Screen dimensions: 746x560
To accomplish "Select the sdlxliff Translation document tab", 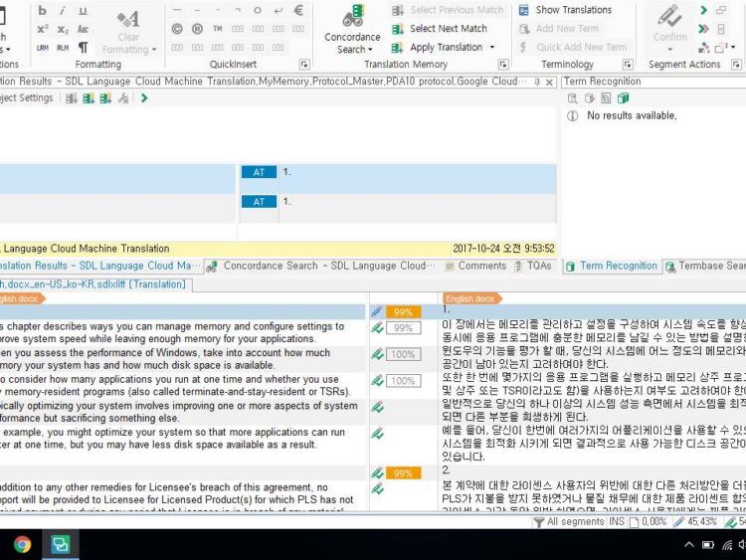I will (95, 284).
